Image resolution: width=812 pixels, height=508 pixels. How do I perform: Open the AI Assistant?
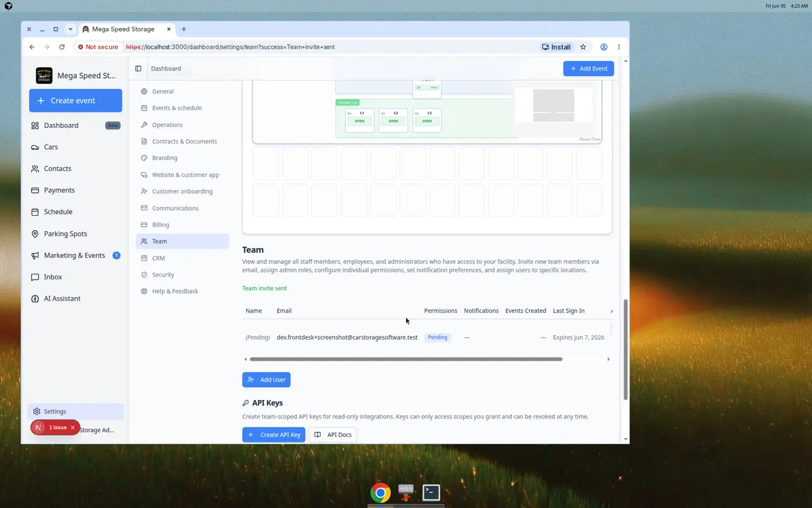point(75,298)
